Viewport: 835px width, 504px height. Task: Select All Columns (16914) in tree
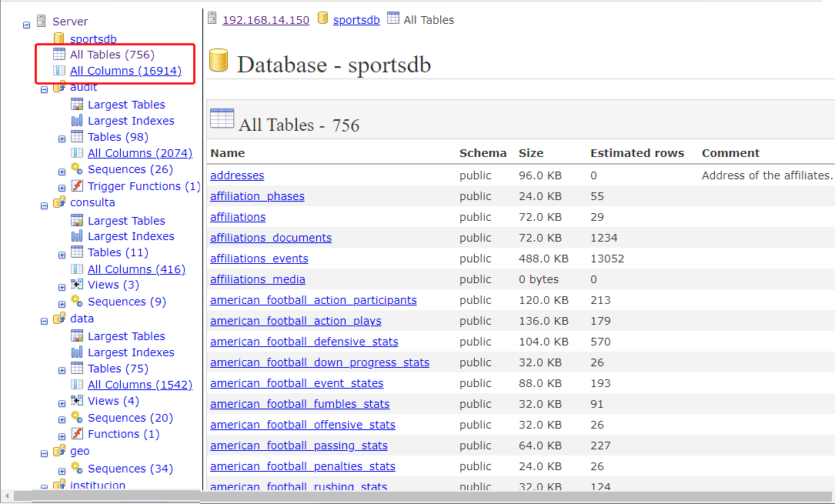[125, 70]
